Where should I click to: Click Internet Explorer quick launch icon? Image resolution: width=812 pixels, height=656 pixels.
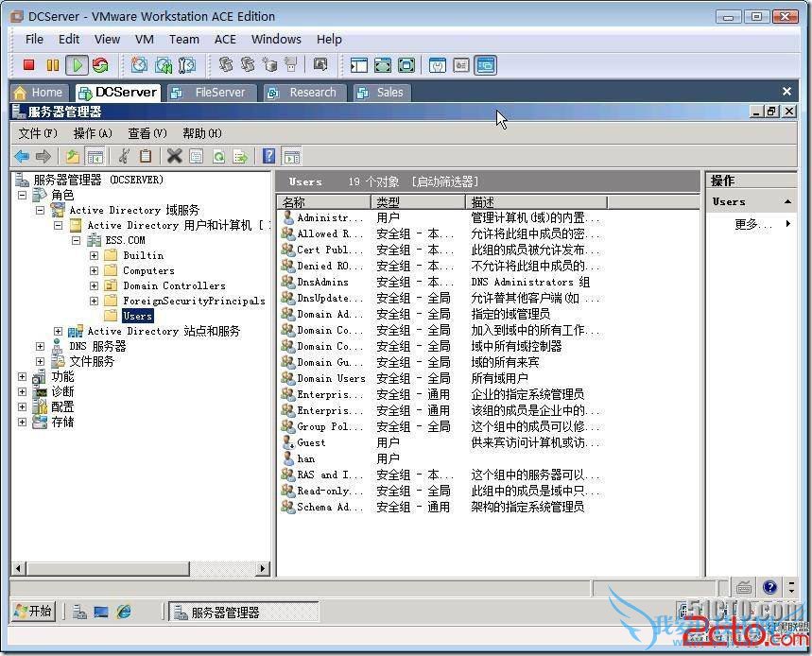[x=124, y=612]
